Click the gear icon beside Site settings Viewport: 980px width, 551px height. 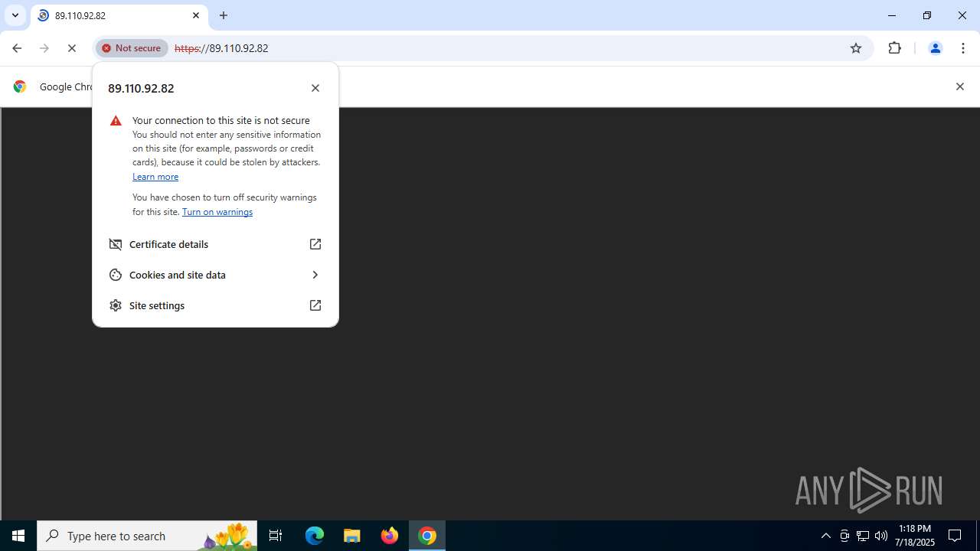(x=116, y=305)
